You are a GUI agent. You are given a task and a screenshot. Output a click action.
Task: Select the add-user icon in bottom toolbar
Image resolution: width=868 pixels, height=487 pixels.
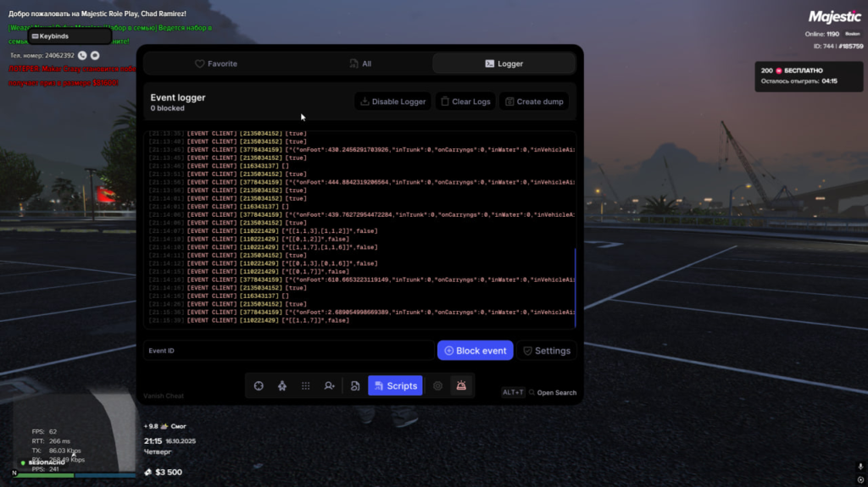click(x=329, y=385)
